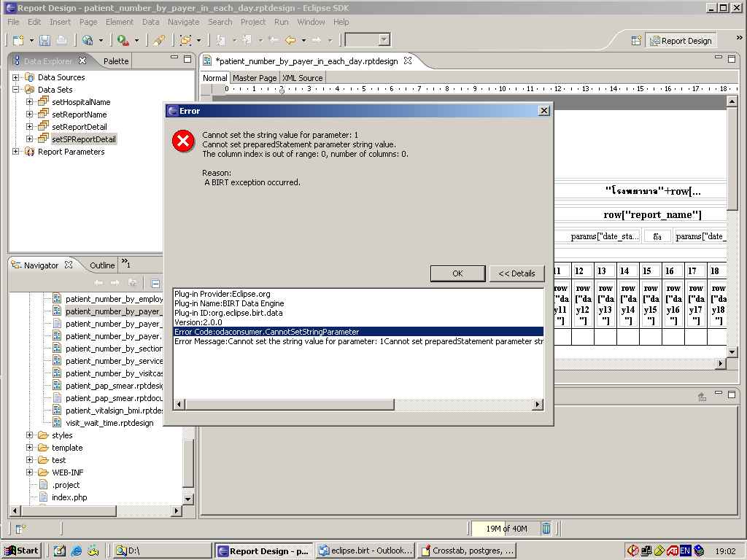Run garbage collector trash icon
Viewport: 747px width, 560px height.
pyautogui.click(x=546, y=529)
